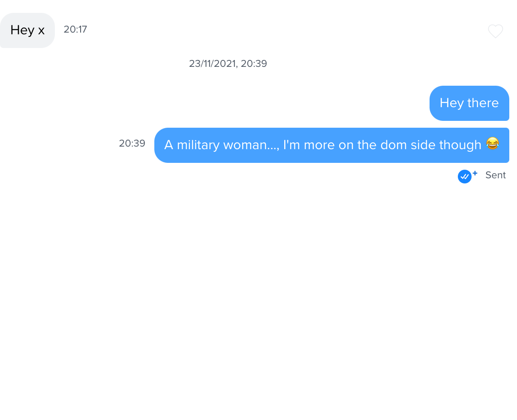This screenshot has width=517, height=420.
Task: Click the "23/11/2021, 20:39" date separator
Action: [228, 64]
